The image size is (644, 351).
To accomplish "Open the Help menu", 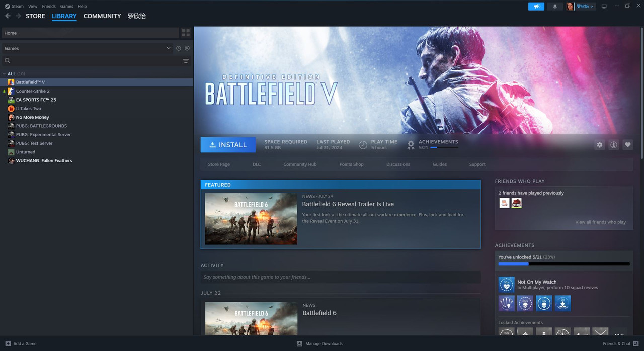I will [x=83, y=6].
